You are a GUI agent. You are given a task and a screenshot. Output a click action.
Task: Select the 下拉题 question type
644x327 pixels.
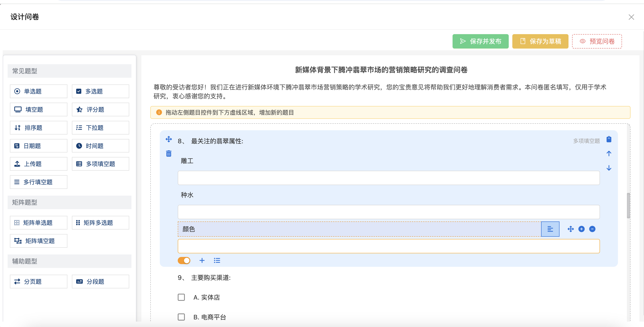[100, 128]
